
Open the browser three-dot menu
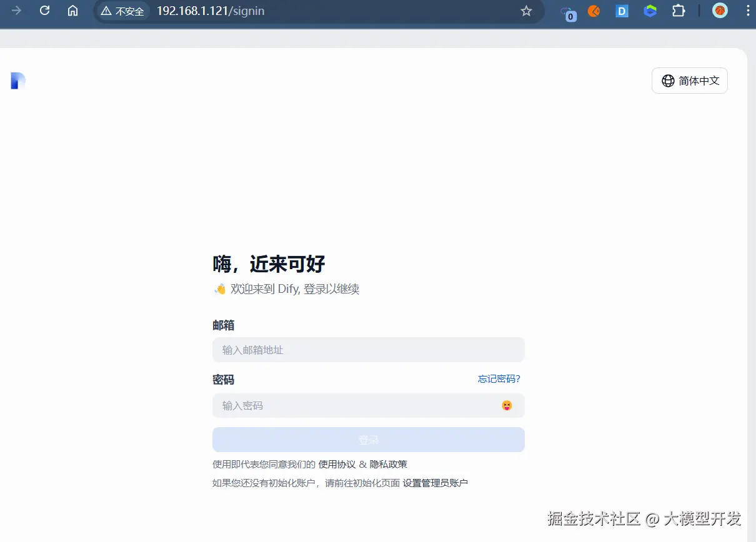[748, 11]
